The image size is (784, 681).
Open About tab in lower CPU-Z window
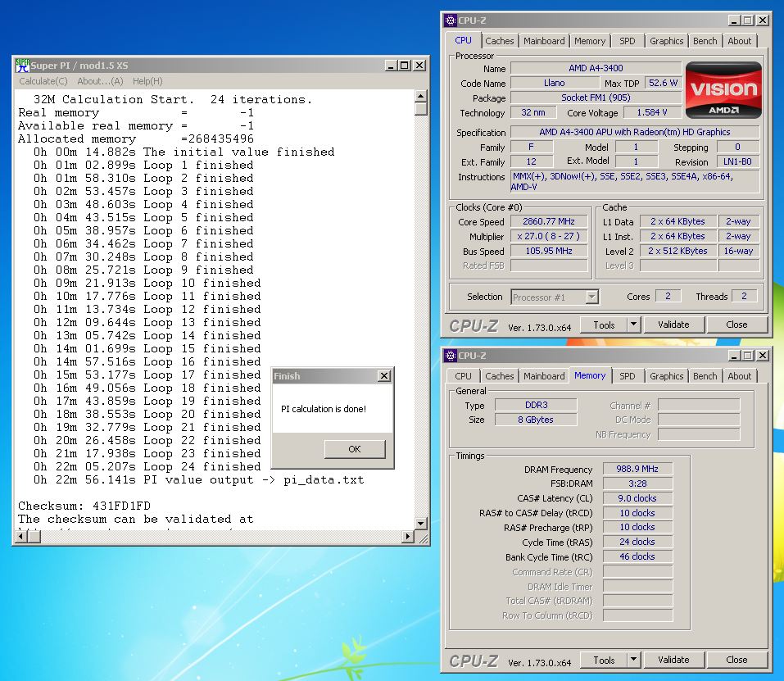739,376
